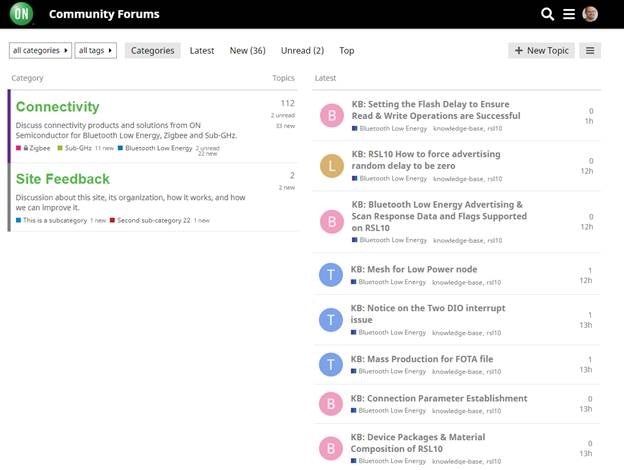This screenshot has height=470, width=624.
Task: Switch to the Latest tab
Action: (202, 51)
